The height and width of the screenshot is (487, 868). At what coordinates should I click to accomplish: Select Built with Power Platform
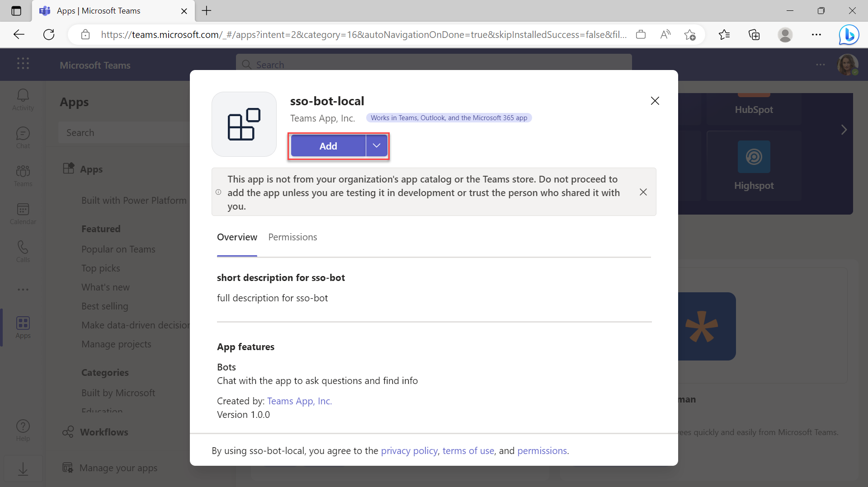click(x=134, y=201)
